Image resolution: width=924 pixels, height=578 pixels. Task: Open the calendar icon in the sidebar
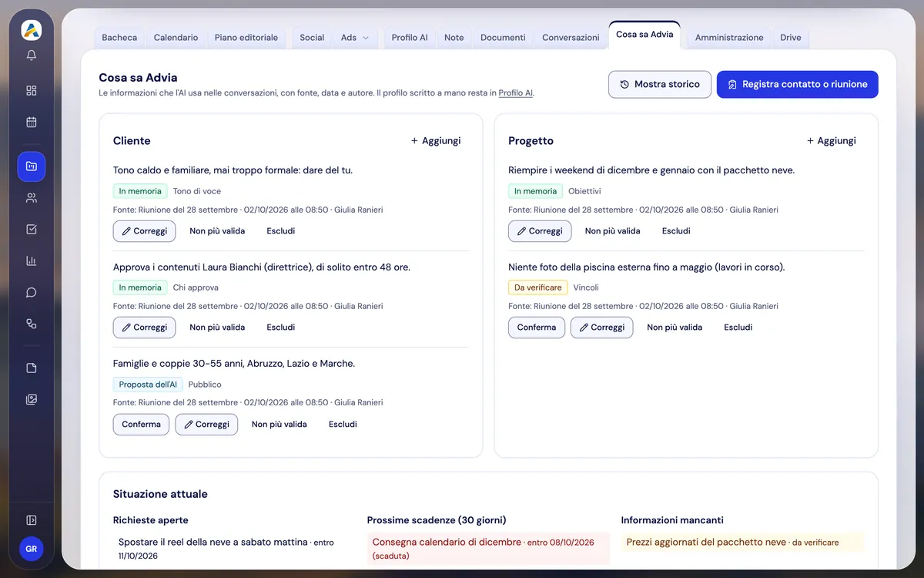click(32, 122)
